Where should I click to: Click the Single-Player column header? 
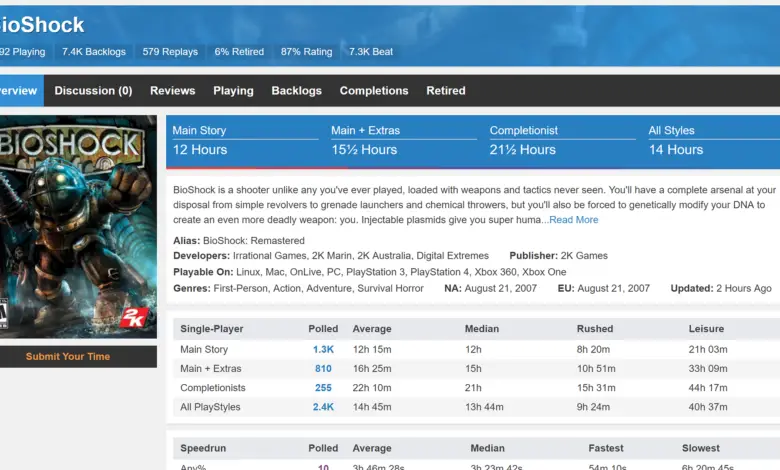[212, 329]
